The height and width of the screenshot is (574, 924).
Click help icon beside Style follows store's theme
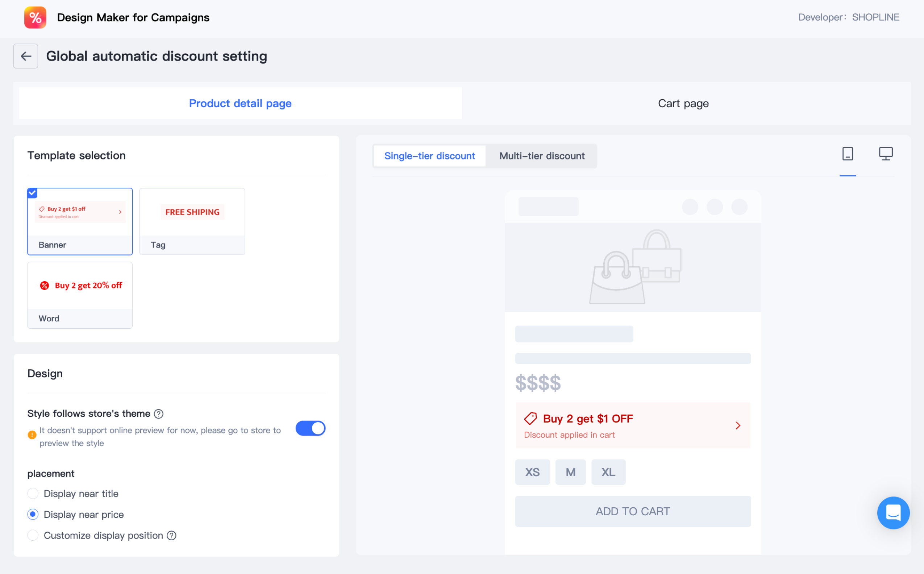click(159, 414)
